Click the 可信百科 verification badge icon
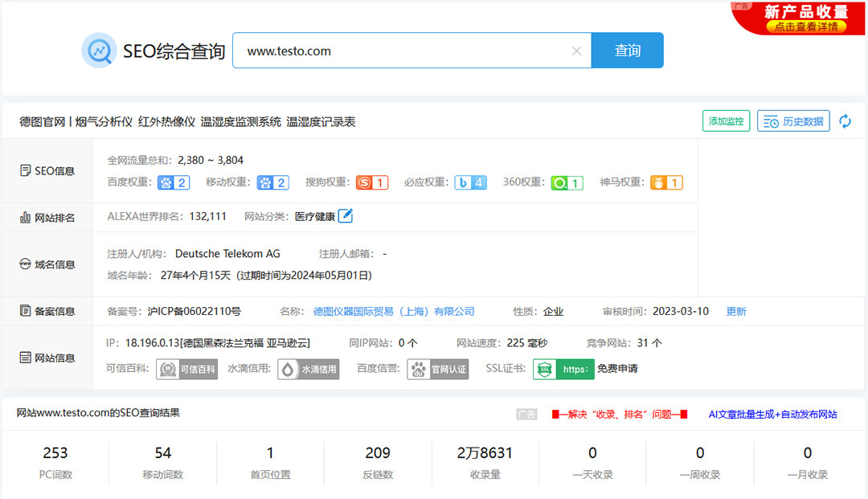Image resolution: width=868 pixels, height=499 pixels. 186,368
